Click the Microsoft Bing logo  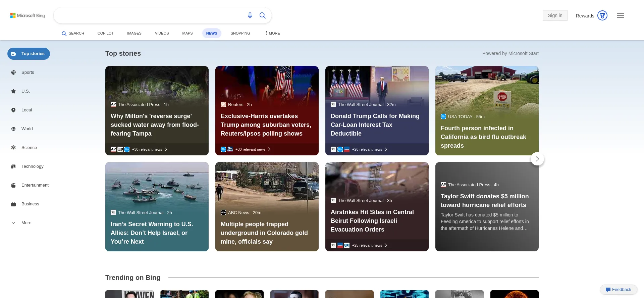tap(28, 15)
